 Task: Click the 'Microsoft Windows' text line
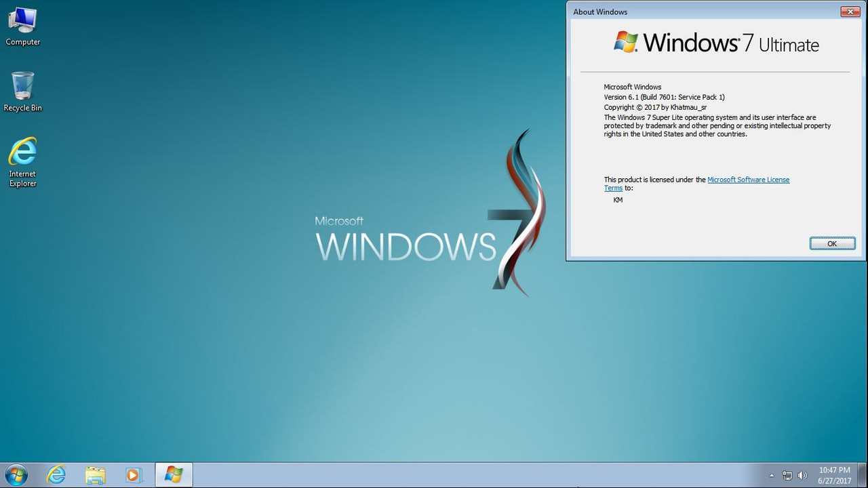[632, 87]
